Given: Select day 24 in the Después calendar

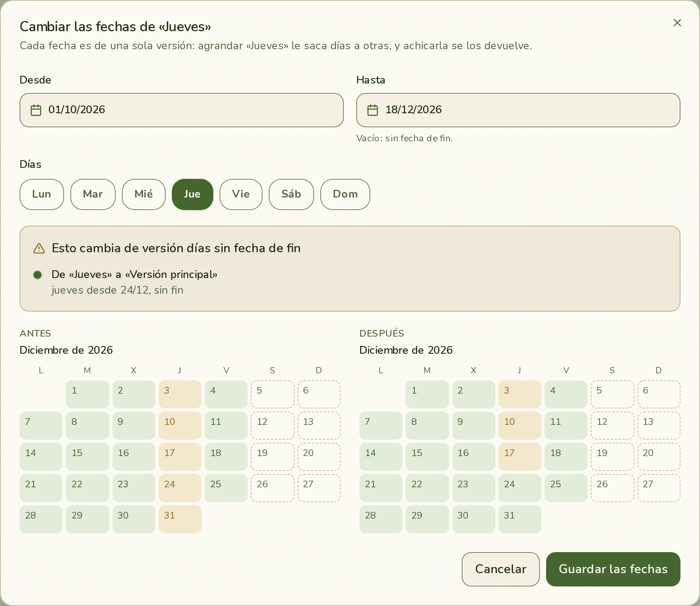Looking at the screenshot, I should pos(520,488).
